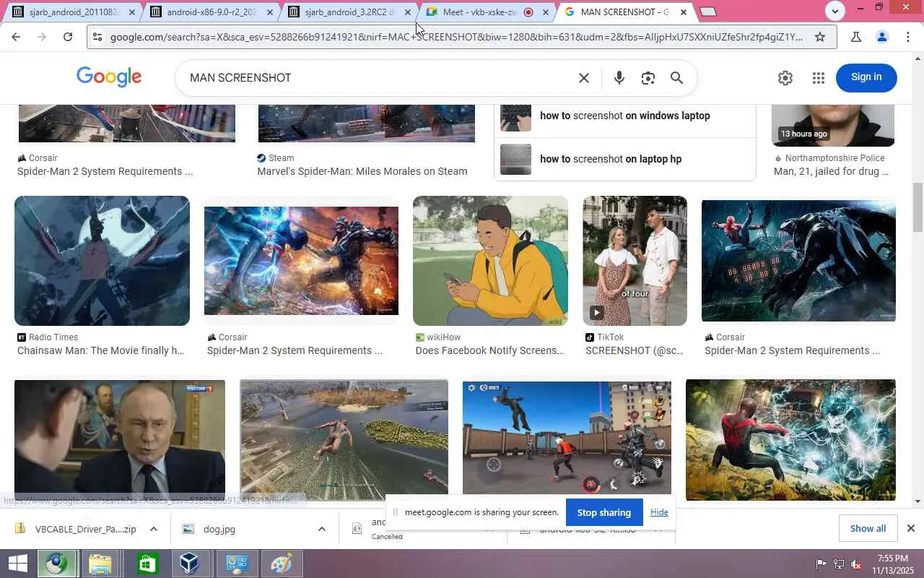The height and width of the screenshot is (578, 924).
Task: Open 'Man, 21, jailed for drug ...' result
Action: [x=831, y=171]
